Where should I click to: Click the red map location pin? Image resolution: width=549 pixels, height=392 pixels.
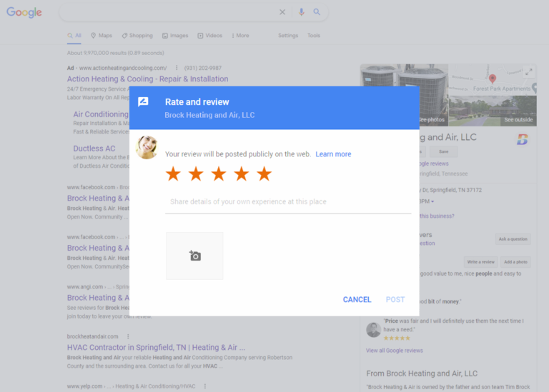[x=493, y=79]
